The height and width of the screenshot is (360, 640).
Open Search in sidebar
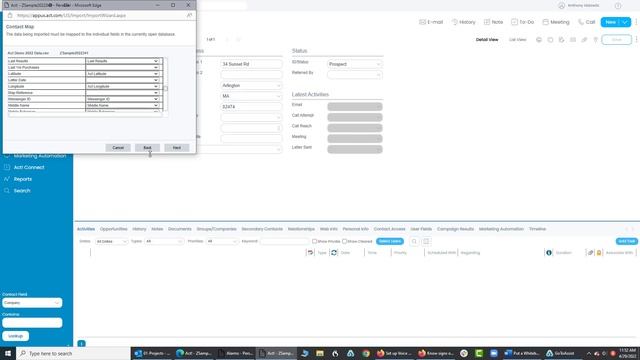(x=22, y=191)
